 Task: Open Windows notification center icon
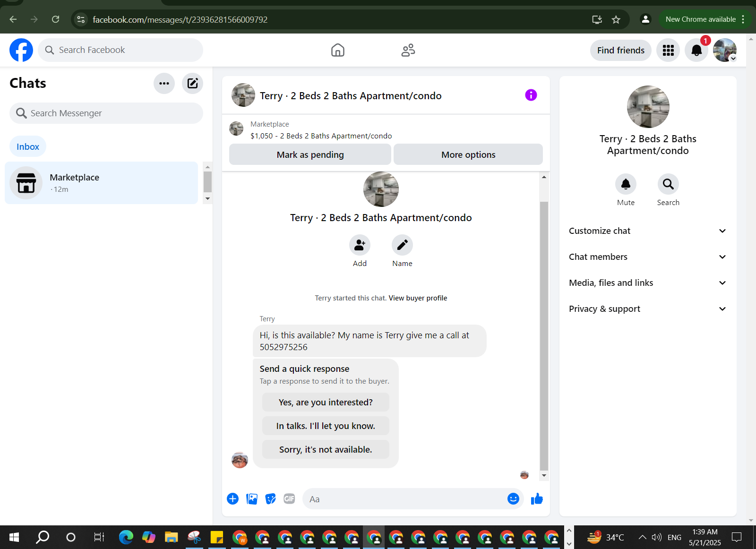tap(737, 537)
